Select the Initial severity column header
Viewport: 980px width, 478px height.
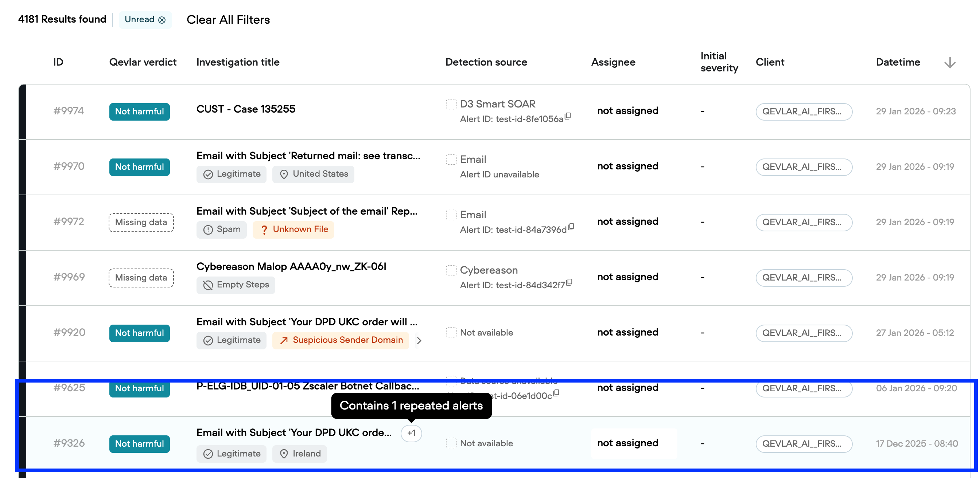[x=719, y=62]
